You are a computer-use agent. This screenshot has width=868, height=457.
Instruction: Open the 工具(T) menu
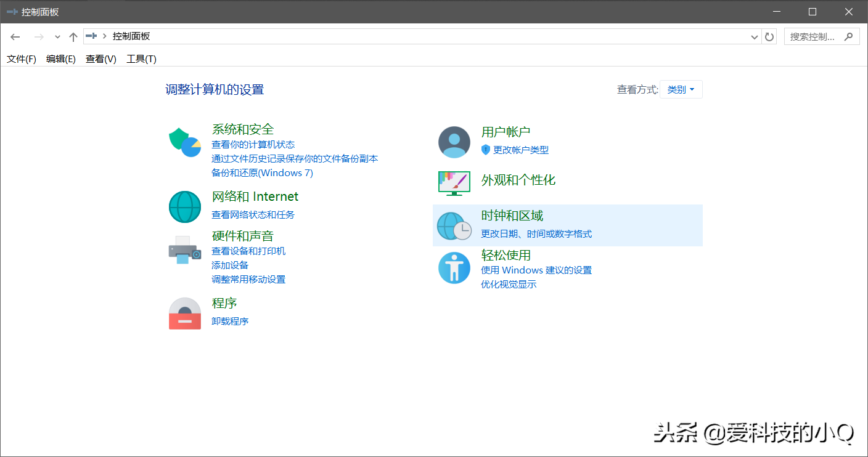pos(141,59)
